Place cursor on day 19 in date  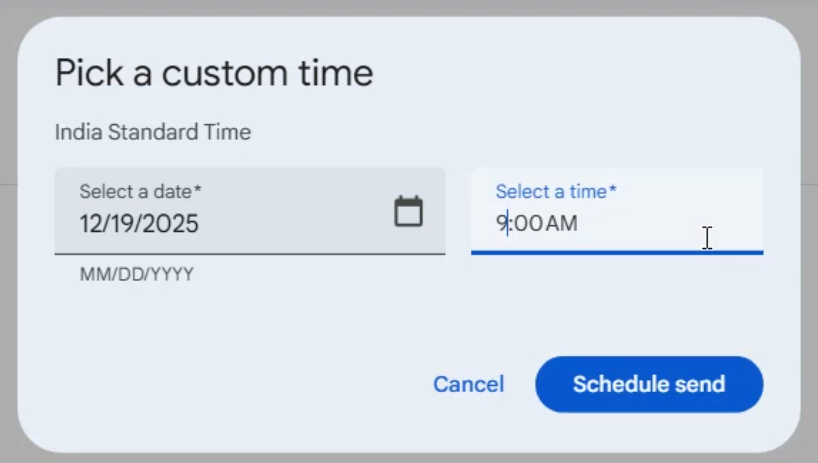125,224
